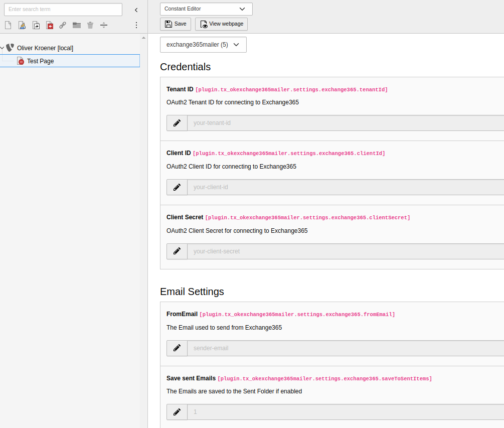The image size is (504, 428).
Task: Select the backend user section page icon
Action: (22, 25)
